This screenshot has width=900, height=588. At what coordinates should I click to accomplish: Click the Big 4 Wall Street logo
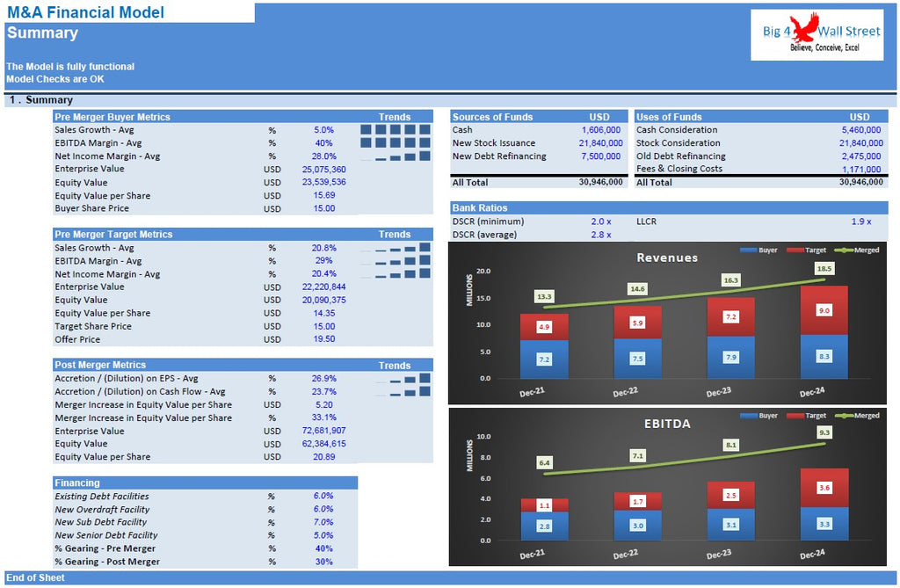817,35
